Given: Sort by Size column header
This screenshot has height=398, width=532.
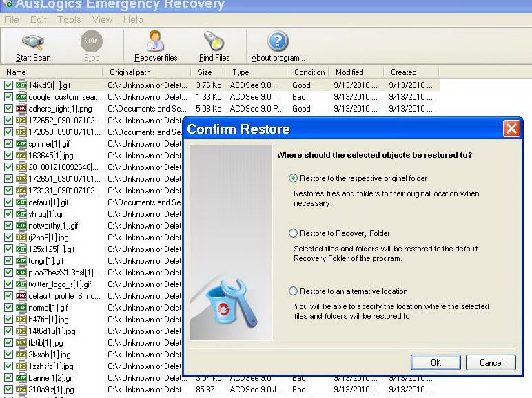Looking at the screenshot, I should pos(208,72).
